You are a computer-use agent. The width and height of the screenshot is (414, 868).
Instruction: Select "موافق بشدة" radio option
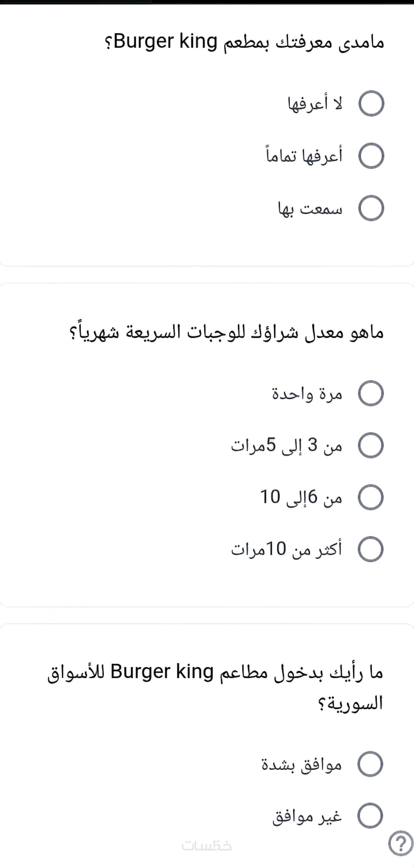pos(370,764)
